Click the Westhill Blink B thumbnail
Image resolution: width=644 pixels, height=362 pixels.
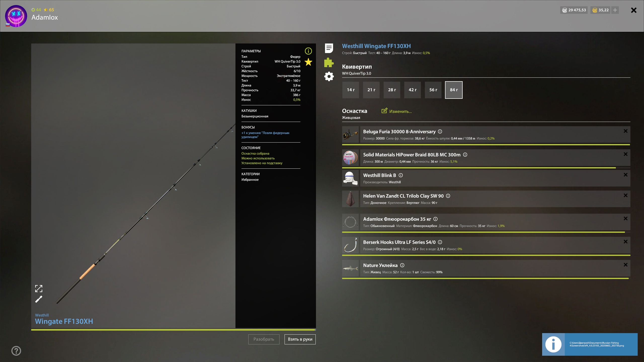tap(350, 178)
